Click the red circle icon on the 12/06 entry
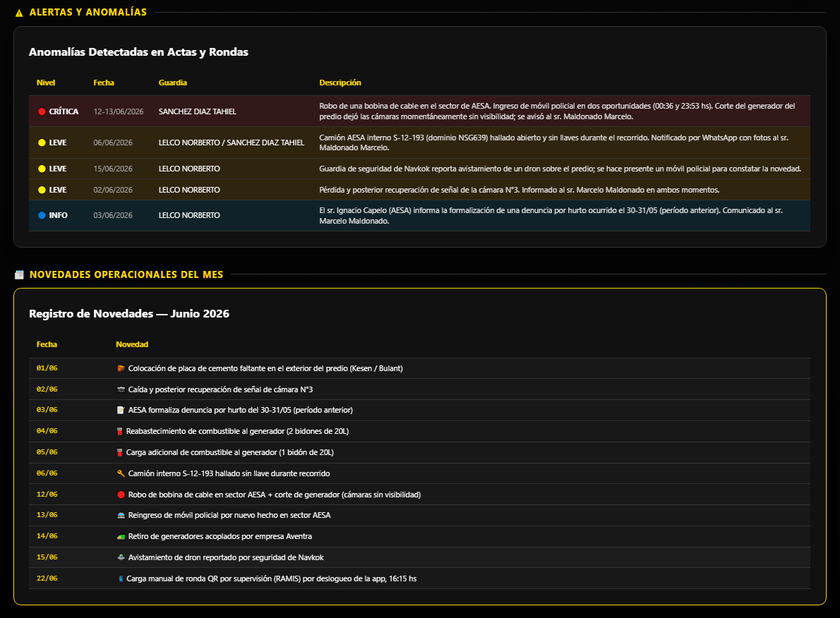The image size is (840, 618). (121, 495)
